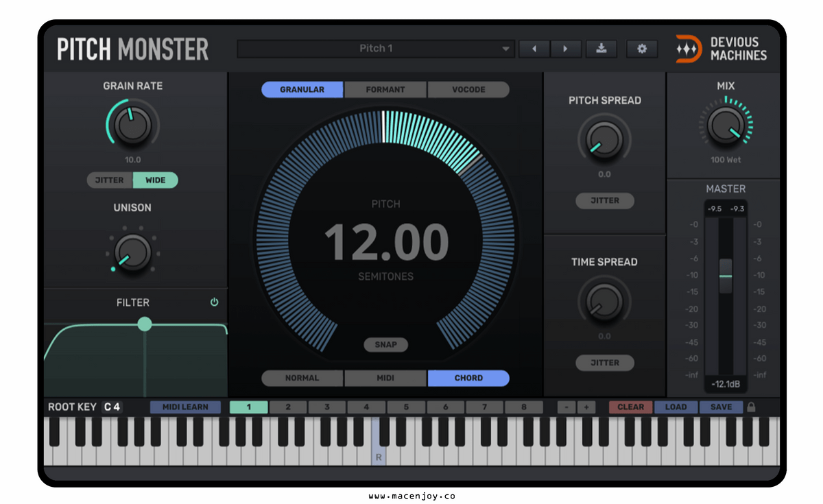Click the plus octave button
This screenshot has height=504, width=823.
coord(586,407)
